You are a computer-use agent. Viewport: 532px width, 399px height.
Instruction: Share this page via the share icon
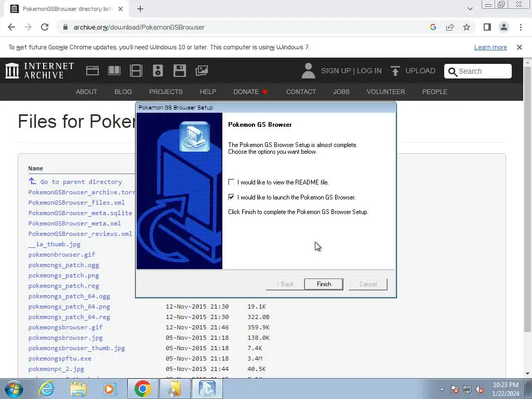click(450, 27)
